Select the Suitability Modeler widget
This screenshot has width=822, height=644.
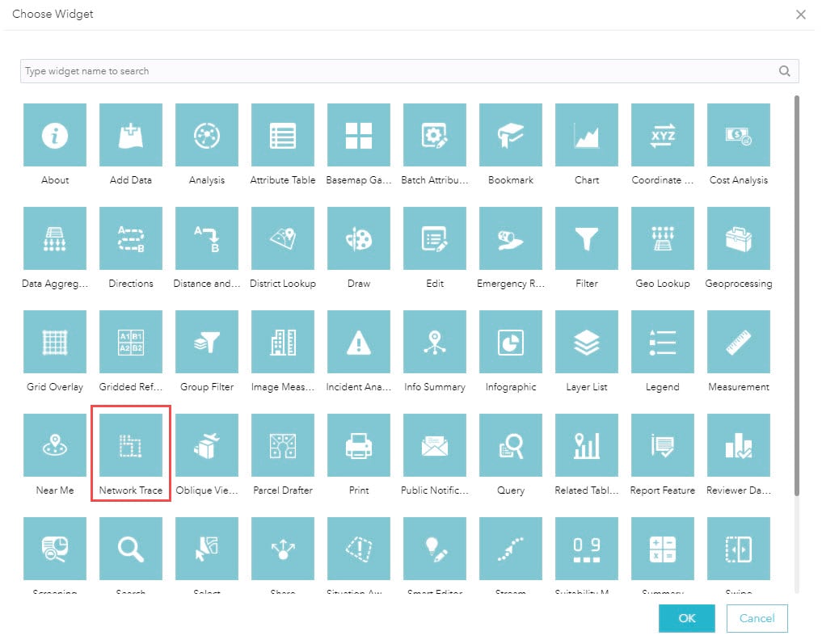(587, 549)
